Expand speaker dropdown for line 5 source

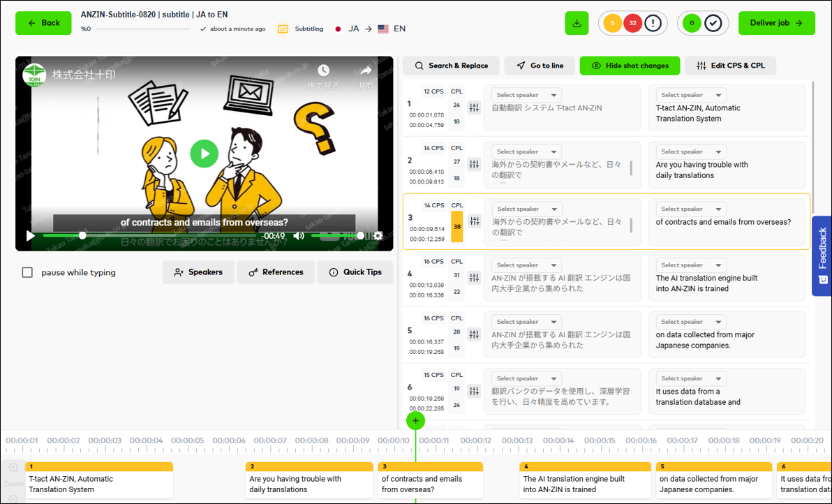click(526, 322)
